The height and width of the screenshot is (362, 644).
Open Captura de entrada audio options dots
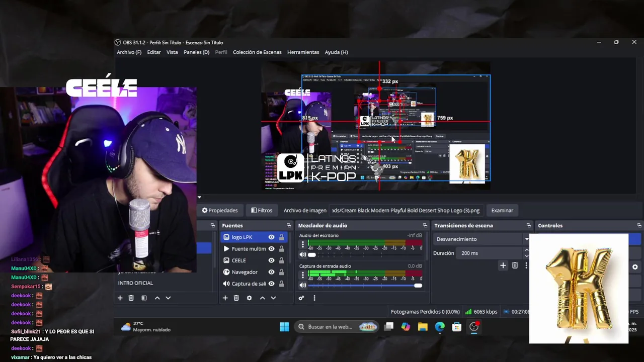(302, 276)
